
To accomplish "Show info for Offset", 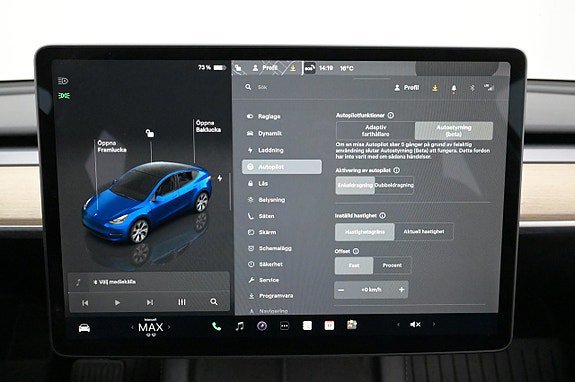I will 355,251.
